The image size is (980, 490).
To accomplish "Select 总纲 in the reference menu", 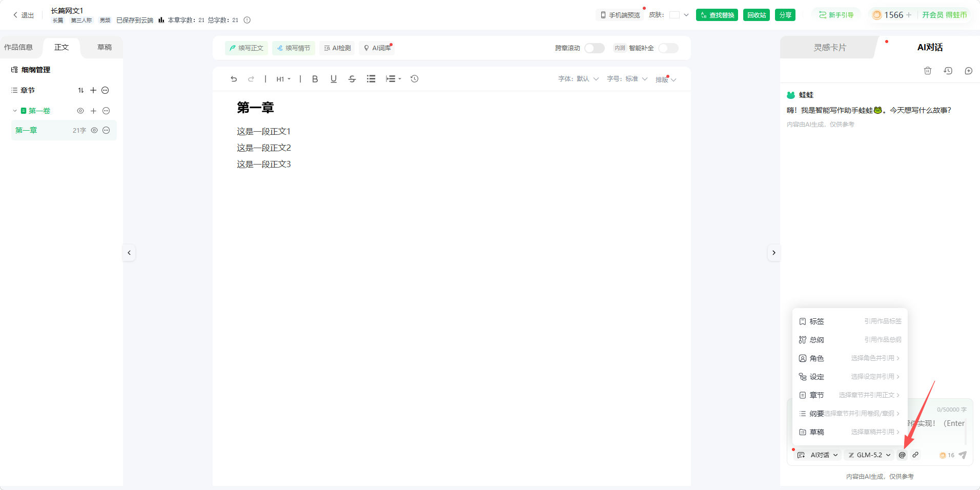I will coord(850,340).
